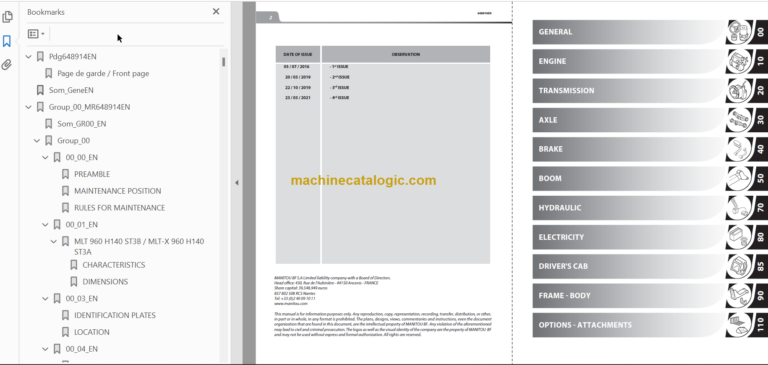
Task: Open the DRIVER'S CAB section link
Action: (x=630, y=267)
